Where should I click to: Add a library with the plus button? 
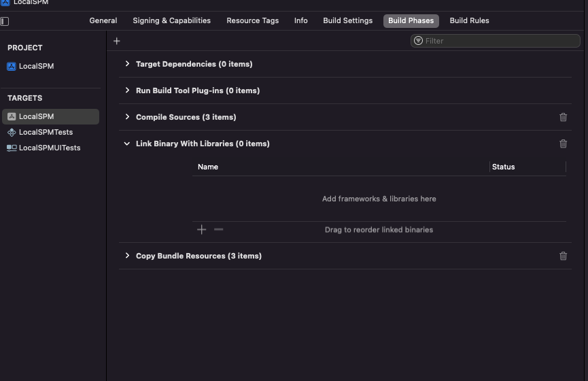pos(201,229)
